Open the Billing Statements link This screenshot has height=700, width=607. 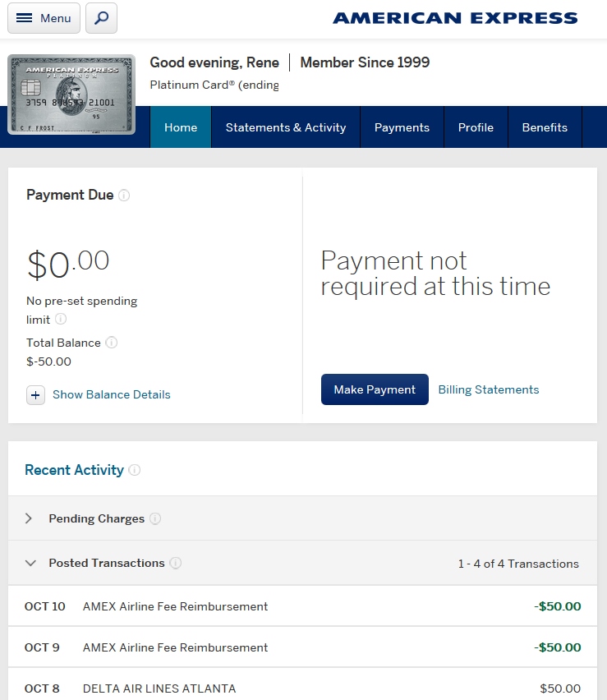click(x=489, y=389)
